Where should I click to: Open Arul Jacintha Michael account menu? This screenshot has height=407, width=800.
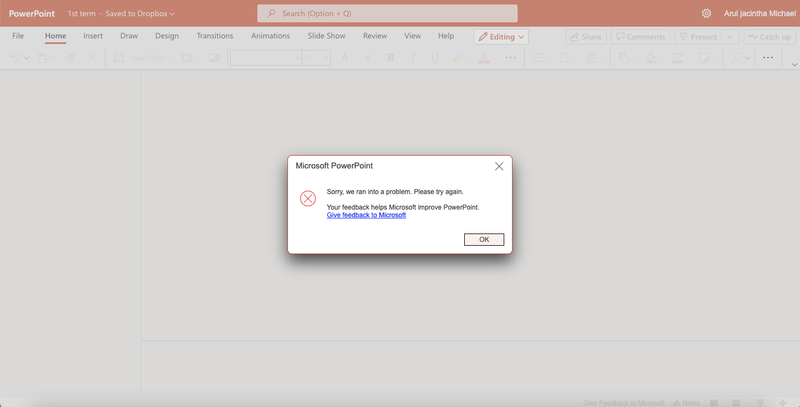(x=760, y=13)
